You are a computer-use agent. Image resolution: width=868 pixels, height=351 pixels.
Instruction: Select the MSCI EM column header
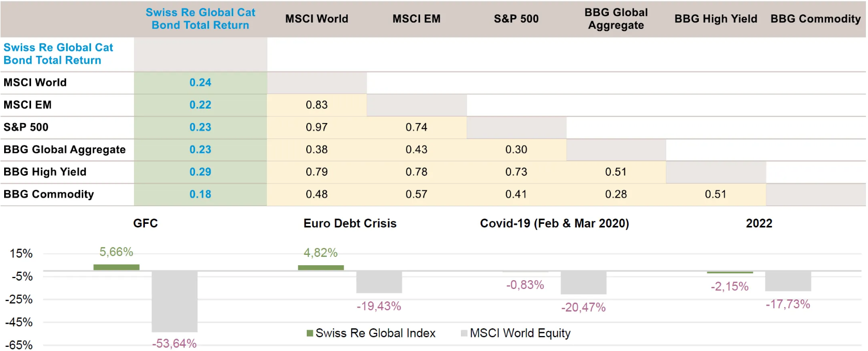coord(416,19)
